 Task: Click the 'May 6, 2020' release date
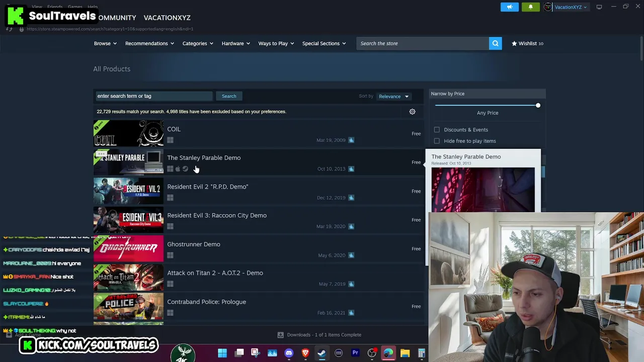click(332, 255)
